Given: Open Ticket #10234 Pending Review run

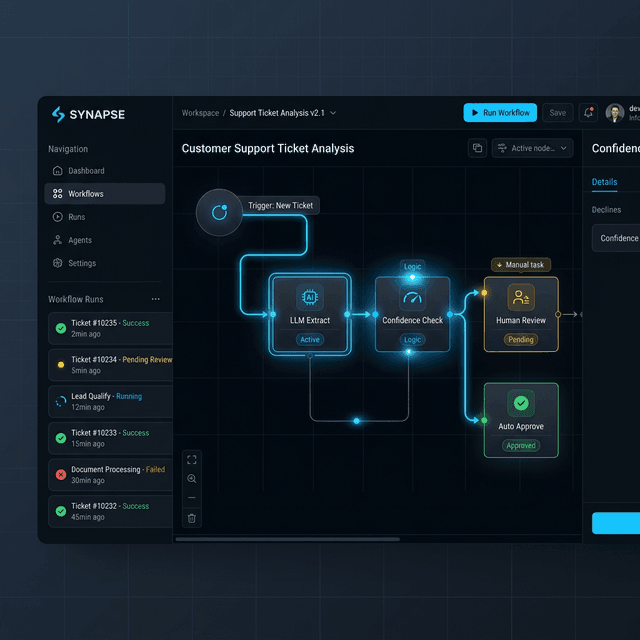Looking at the screenshot, I should click(x=110, y=365).
